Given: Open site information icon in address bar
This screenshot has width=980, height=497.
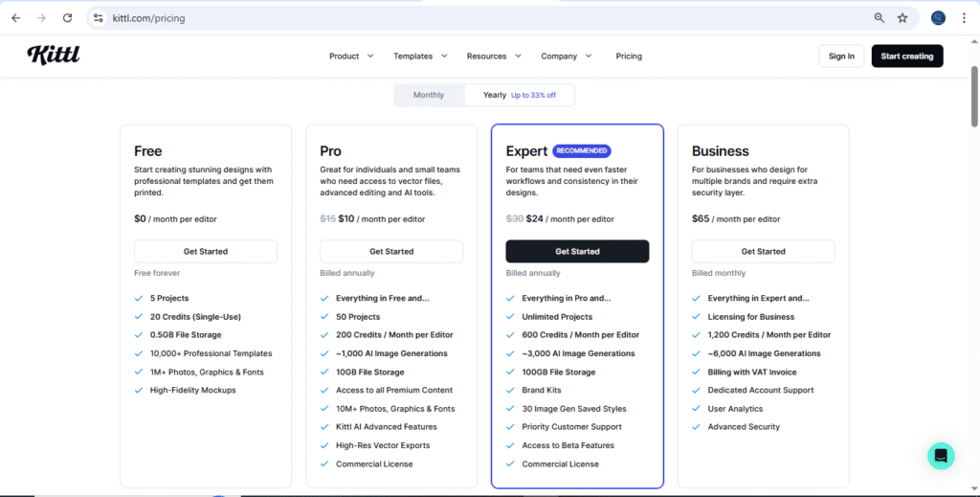Looking at the screenshot, I should [x=99, y=18].
